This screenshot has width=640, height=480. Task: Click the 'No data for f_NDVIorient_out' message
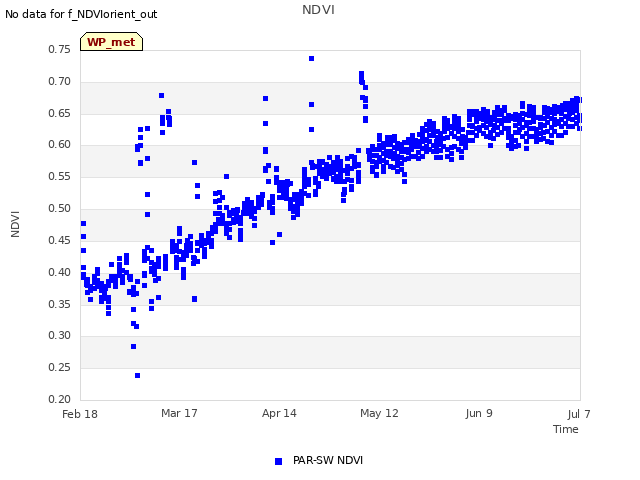pyautogui.click(x=81, y=14)
